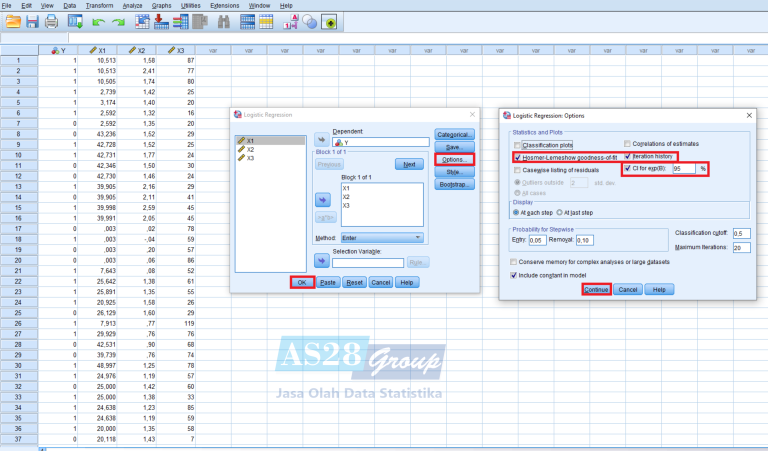Click the Classification cutoff input field
Screen dimensions: 768x451
tap(741, 233)
